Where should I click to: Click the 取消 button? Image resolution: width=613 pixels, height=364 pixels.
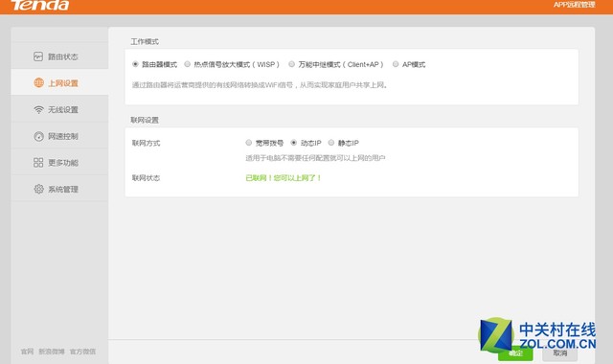[x=559, y=353]
